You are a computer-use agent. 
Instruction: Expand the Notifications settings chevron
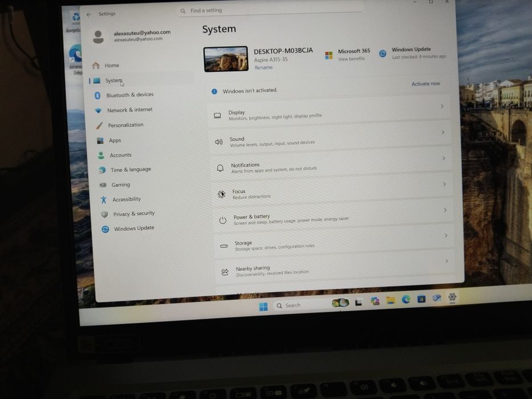[444, 158]
